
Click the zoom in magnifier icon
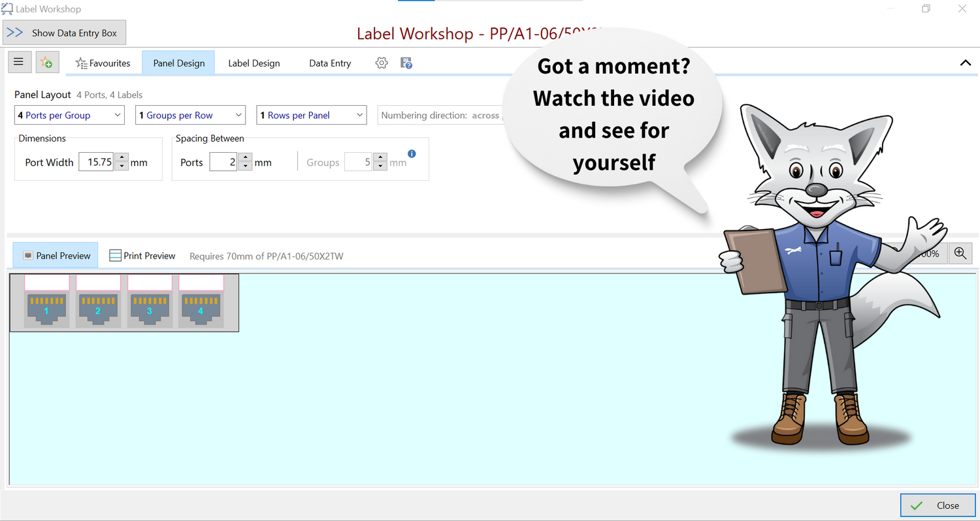(960, 254)
